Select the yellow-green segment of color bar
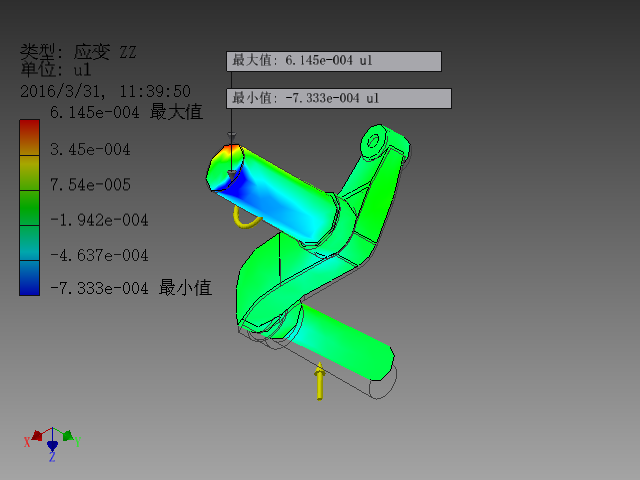This screenshot has height=480, width=640. pyautogui.click(x=29, y=173)
